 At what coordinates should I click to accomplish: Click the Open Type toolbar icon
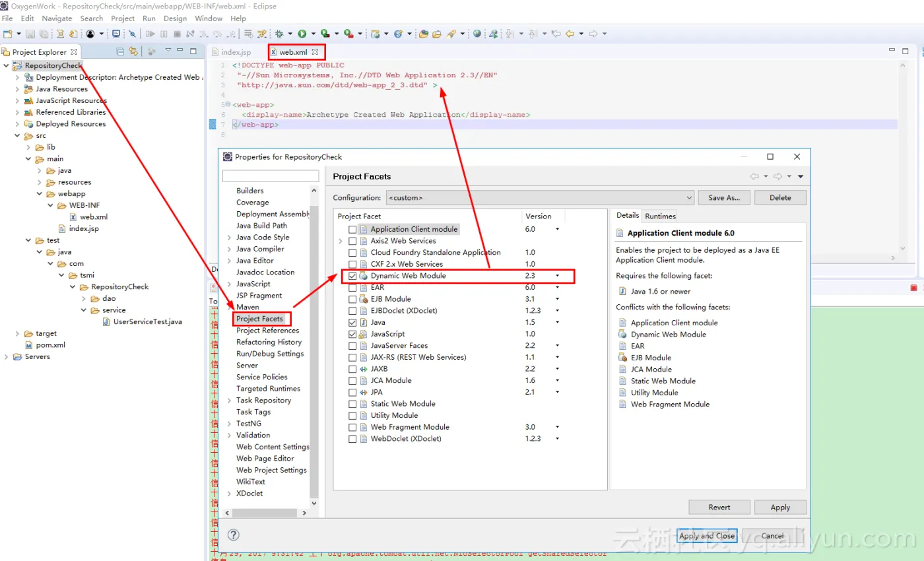point(424,34)
